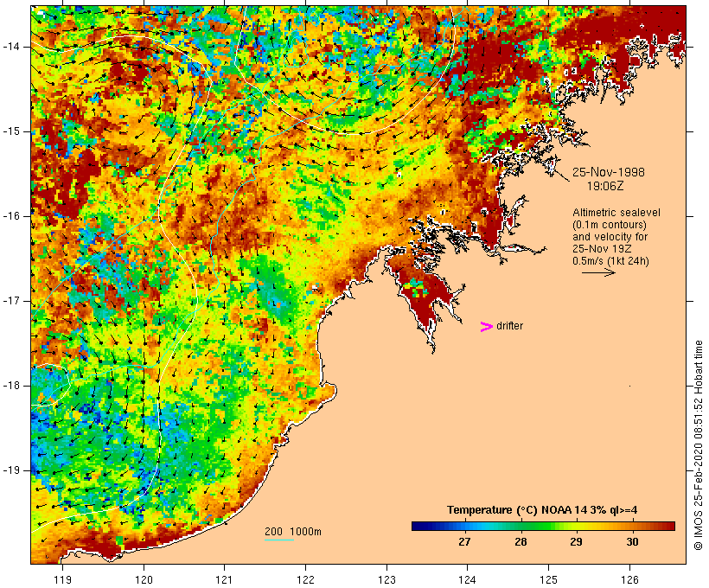This screenshot has height=588, width=709.
Task: Click the 'drifter' legend label
Action: [509, 326]
